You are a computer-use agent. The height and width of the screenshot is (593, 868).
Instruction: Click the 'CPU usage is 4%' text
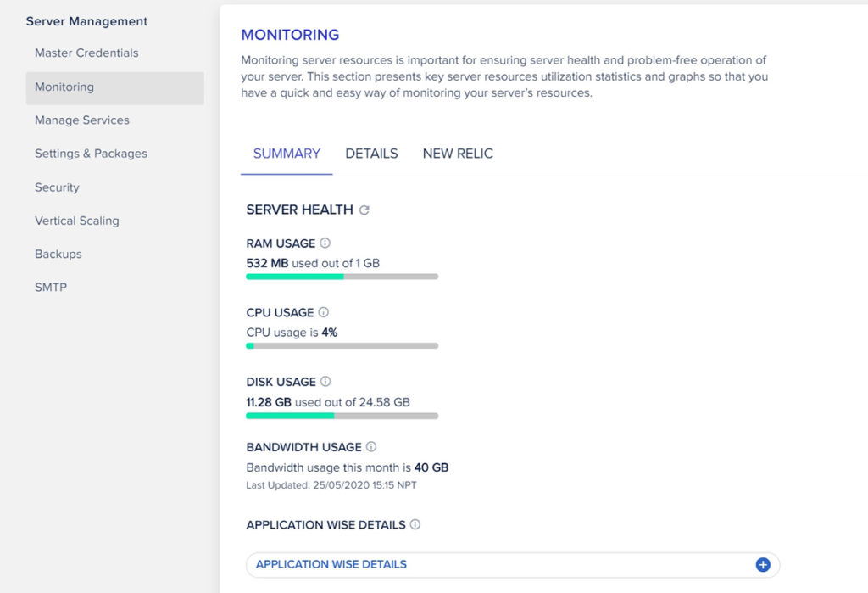[x=292, y=333]
